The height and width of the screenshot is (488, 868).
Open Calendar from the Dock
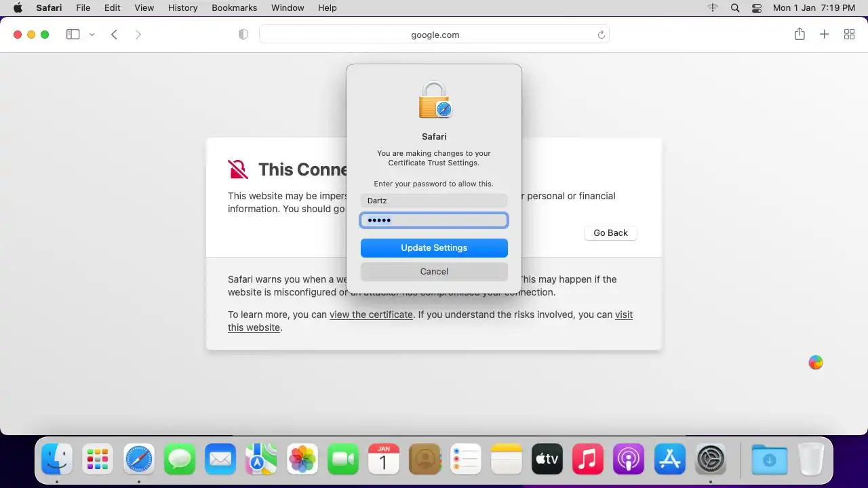coord(384,460)
